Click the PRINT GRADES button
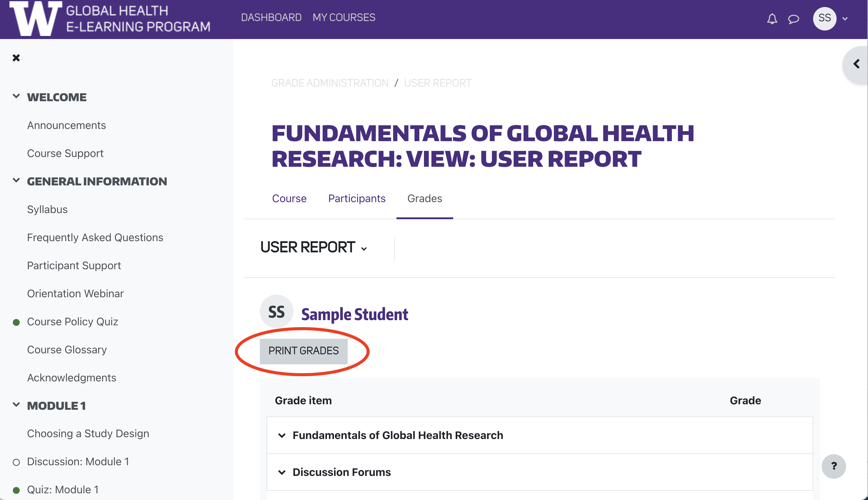 pyautogui.click(x=304, y=351)
